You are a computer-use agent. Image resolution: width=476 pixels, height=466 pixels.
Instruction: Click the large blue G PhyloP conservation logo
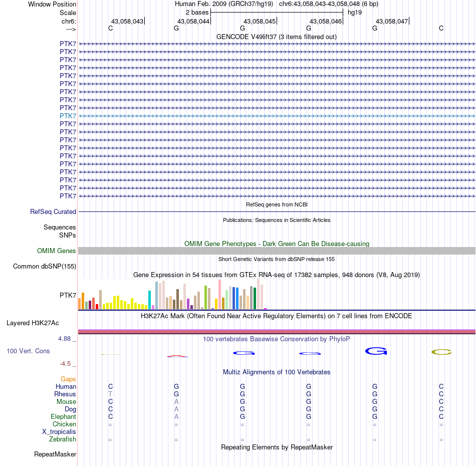376,351
